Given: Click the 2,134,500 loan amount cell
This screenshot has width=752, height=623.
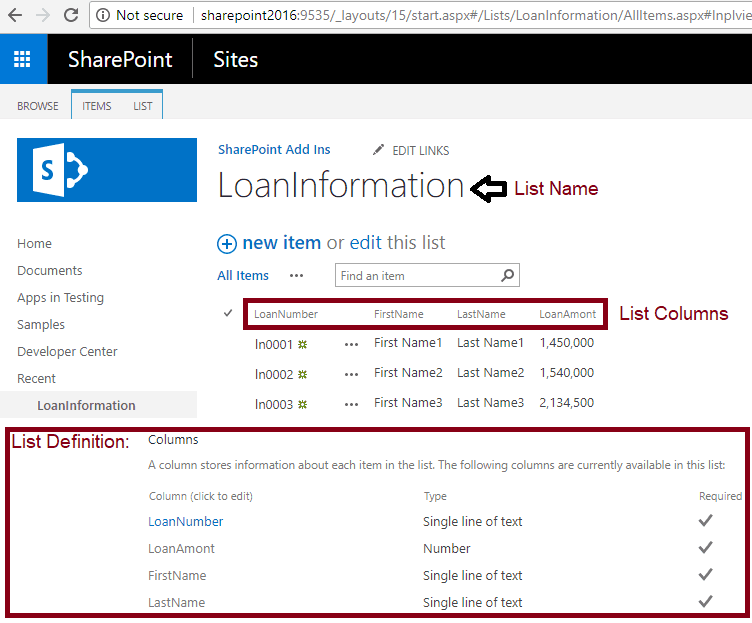Looking at the screenshot, I should click(x=566, y=402).
